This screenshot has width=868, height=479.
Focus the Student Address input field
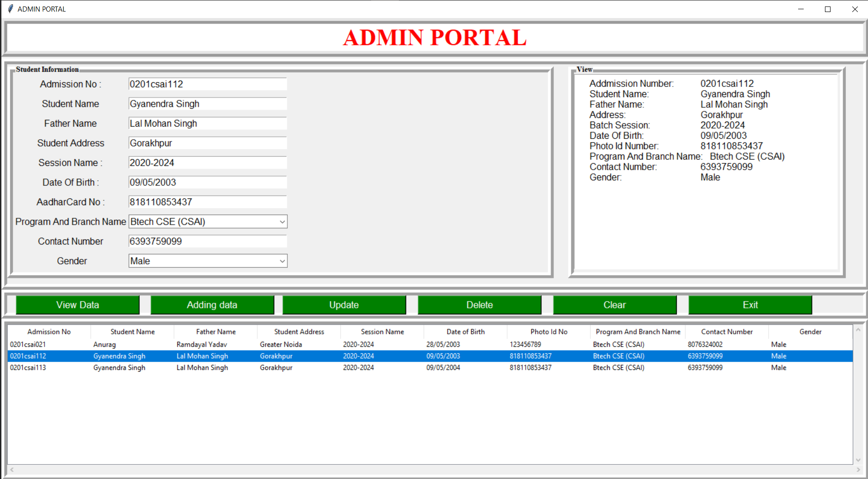coord(208,143)
